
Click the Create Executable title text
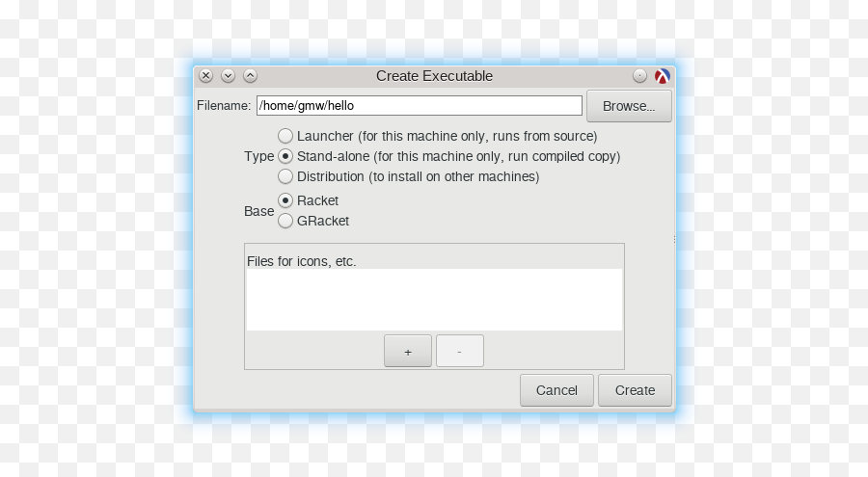pyautogui.click(x=435, y=76)
